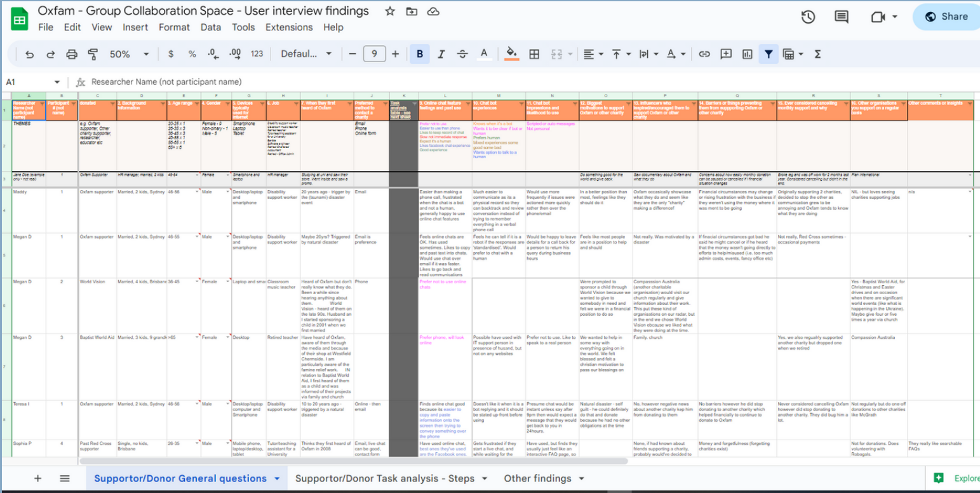Toggle Italic formatting
980x493 pixels.
click(x=441, y=54)
